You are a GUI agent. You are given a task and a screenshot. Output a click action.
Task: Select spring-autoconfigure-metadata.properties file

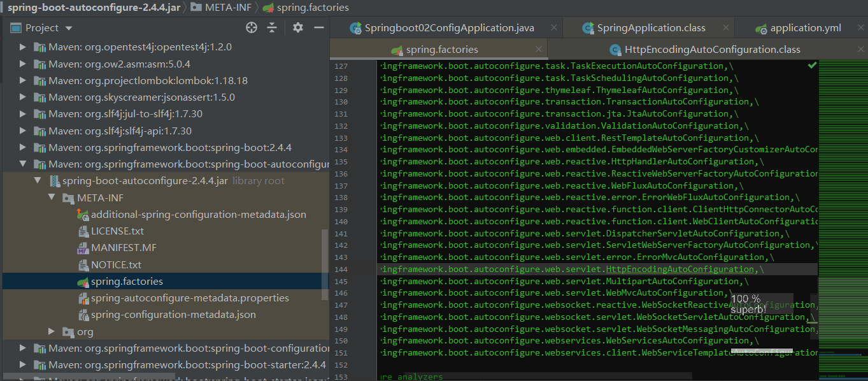190,298
